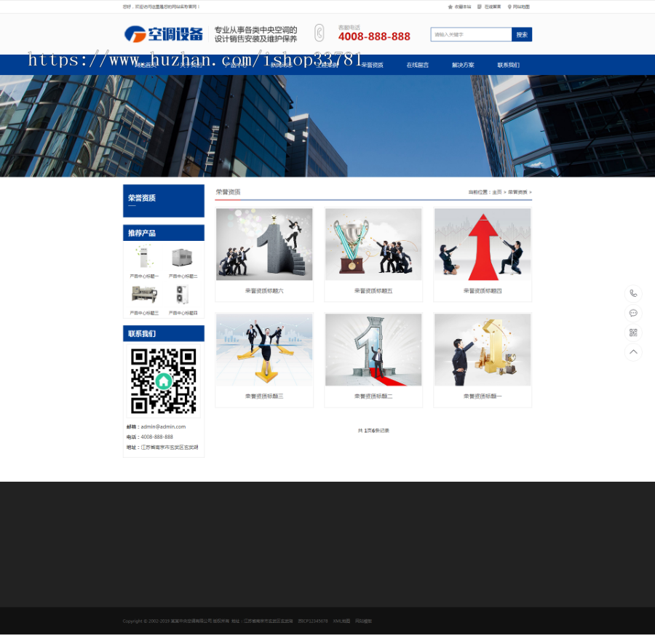Viewport: 655px width, 644px height.
Task: Click the 空调设备 site logo
Action: coord(163,33)
